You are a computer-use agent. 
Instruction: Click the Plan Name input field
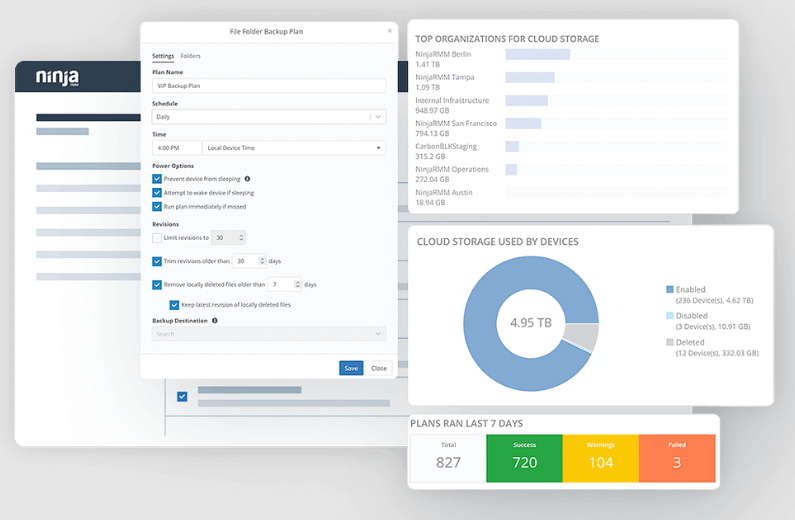tap(269, 86)
